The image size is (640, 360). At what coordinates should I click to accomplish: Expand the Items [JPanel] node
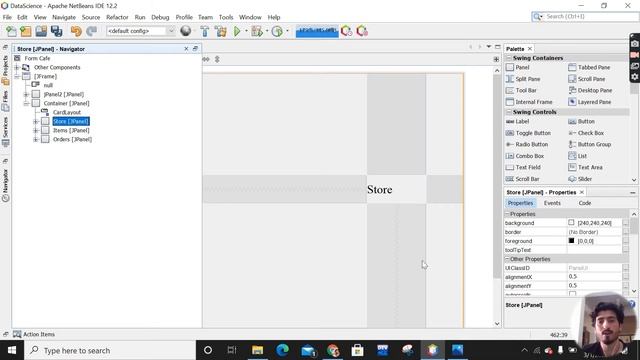36,130
